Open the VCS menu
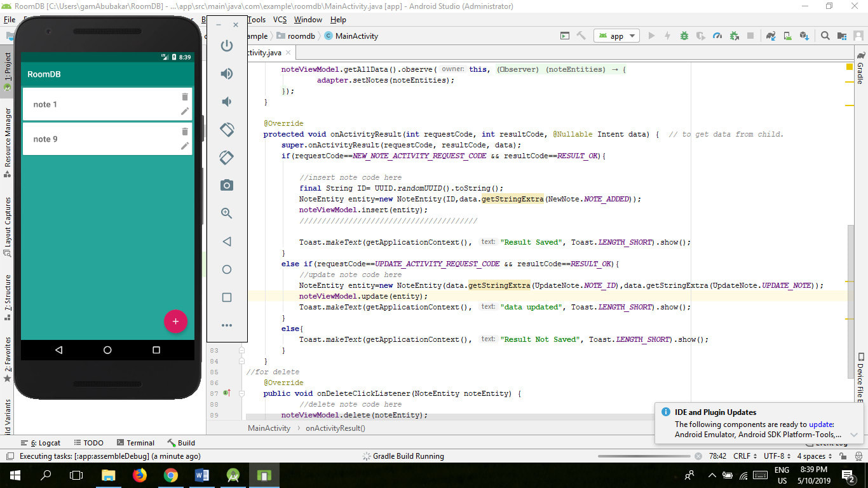The height and width of the screenshot is (488, 868). 280,20
